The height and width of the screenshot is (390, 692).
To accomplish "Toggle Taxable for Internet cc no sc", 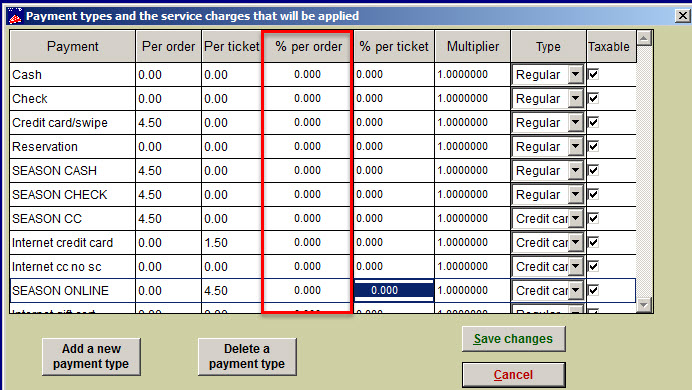I will click(x=594, y=266).
